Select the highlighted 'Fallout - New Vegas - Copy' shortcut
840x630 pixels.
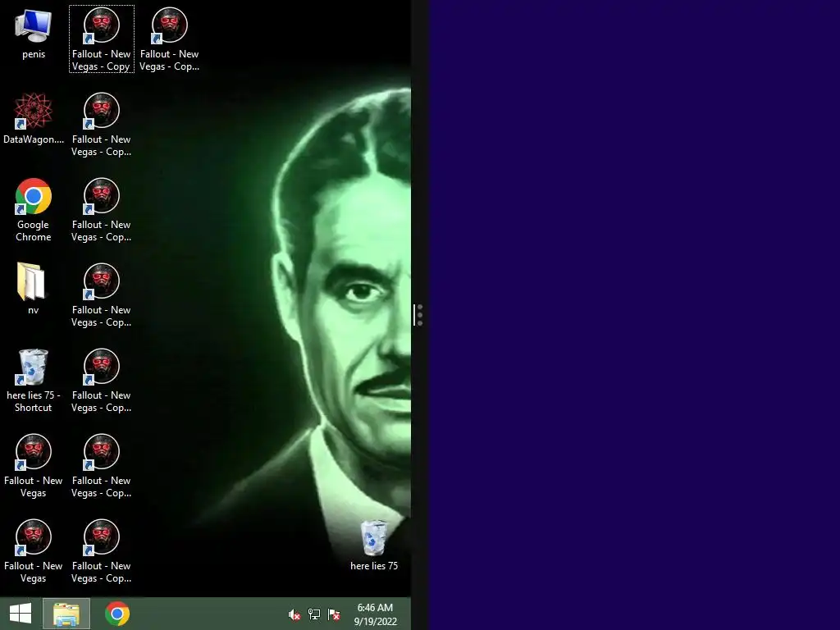[x=101, y=39]
